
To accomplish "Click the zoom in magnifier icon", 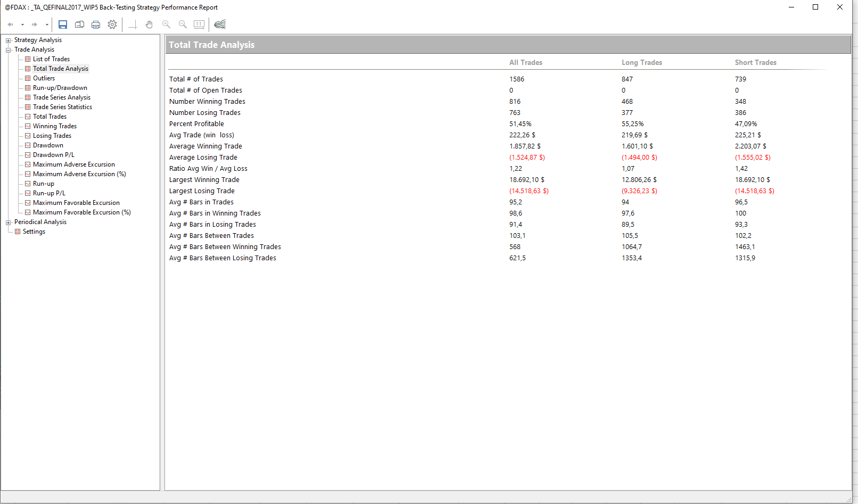I will [166, 24].
